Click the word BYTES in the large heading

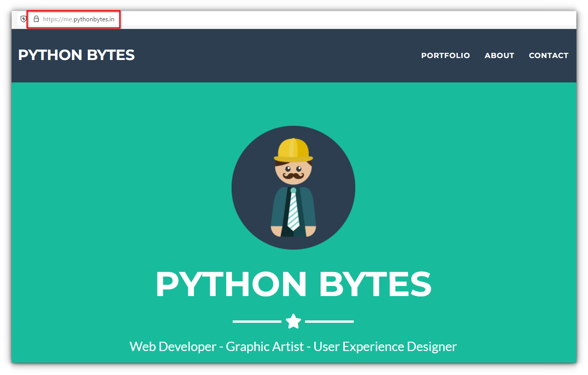coord(375,284)
